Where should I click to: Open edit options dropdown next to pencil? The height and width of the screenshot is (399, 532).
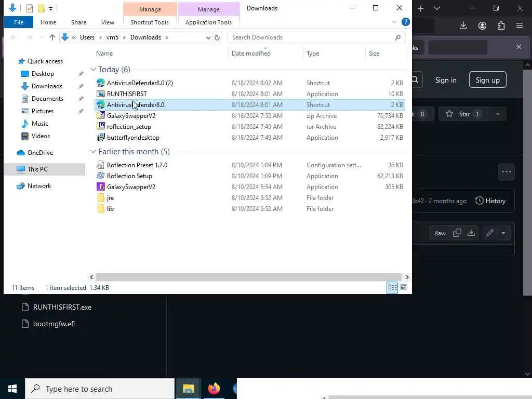503,233
